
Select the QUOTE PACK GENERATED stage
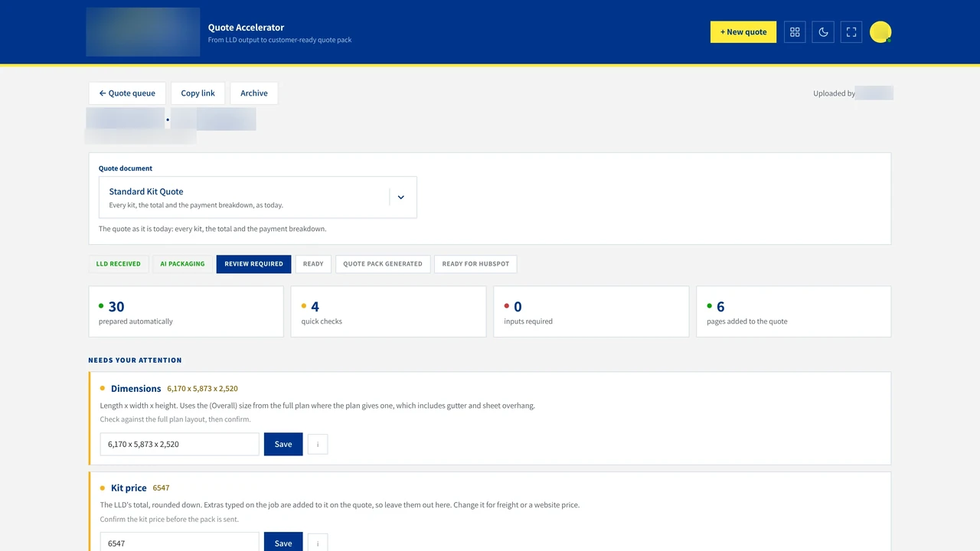point(383,264)
